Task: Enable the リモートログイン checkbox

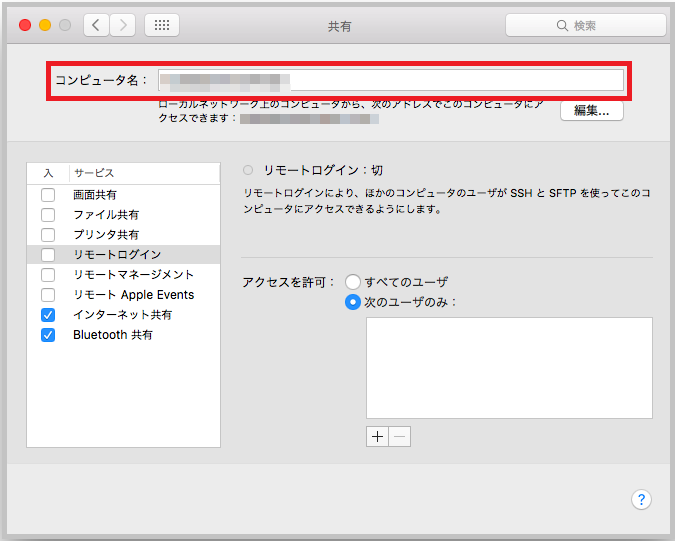Action: point(48,255)
